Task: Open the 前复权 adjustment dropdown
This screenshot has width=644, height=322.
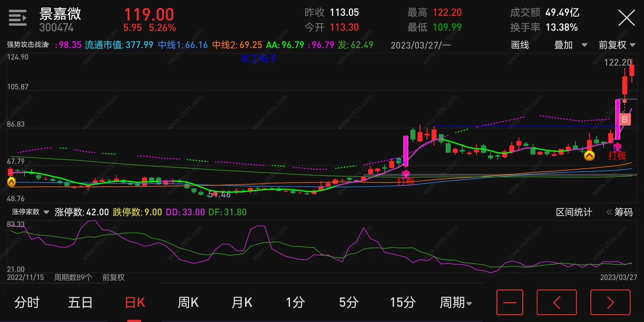Action: click(617, 45)
